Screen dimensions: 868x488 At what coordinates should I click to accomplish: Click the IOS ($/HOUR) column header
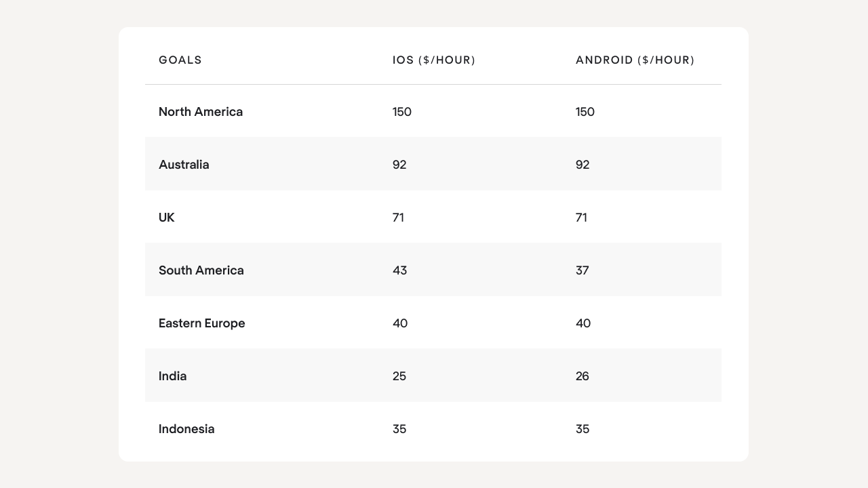[x=434, y=60]
